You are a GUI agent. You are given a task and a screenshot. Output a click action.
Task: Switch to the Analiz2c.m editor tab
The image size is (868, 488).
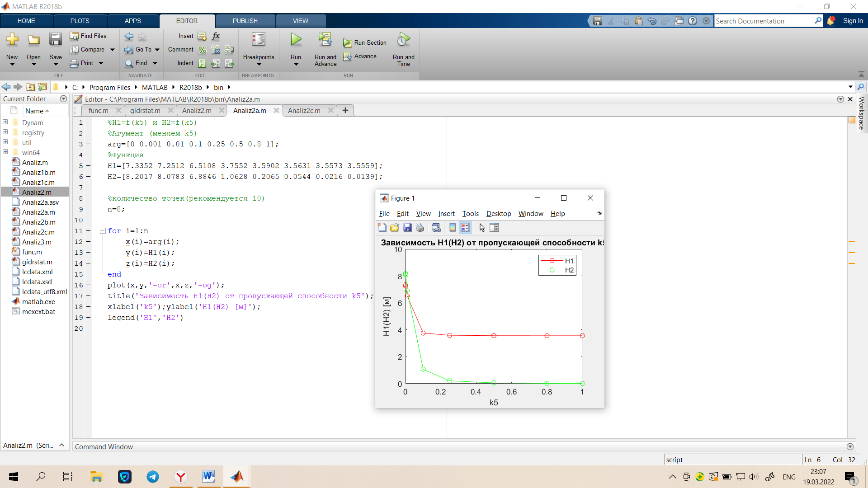coord(304,111)
